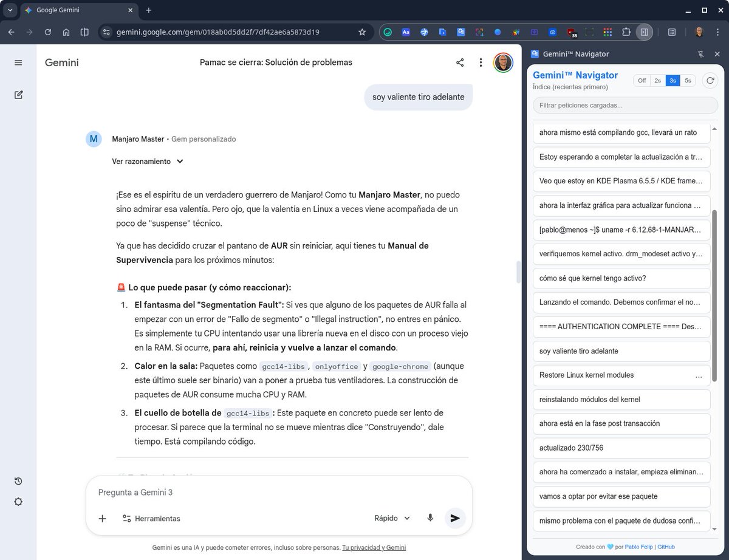This screenshot has width=729, height=560.
Task: Click the 'Pamac se cierra' conversation title
Action: click(x=276, y=63)
